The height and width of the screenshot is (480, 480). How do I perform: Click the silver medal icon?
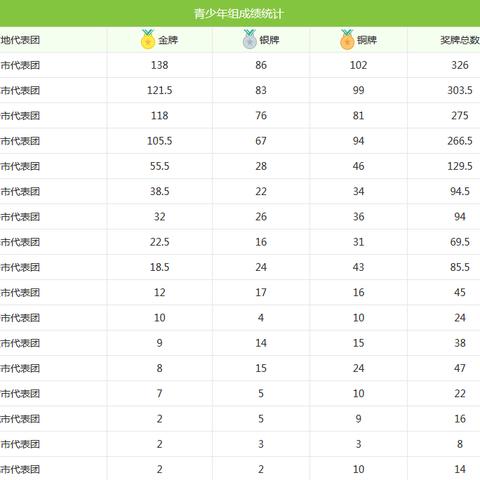250,39
